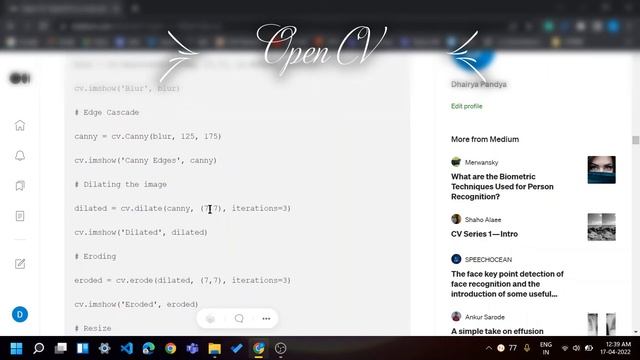
Task: Click CV Series 1 article thumbnail
Action: tap(602, 227)
